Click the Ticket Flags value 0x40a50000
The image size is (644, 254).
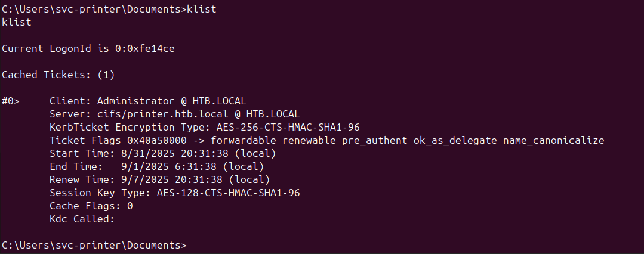pyautogui.click(x=157, y=140)
